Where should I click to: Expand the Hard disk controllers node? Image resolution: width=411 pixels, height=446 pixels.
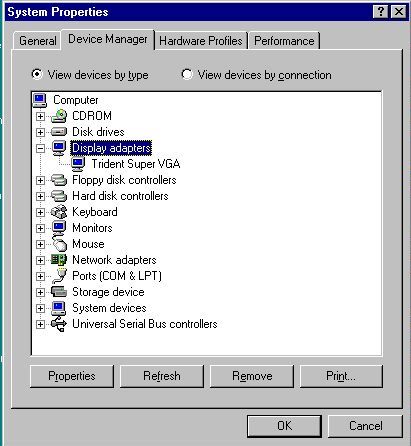click(40, 196)
